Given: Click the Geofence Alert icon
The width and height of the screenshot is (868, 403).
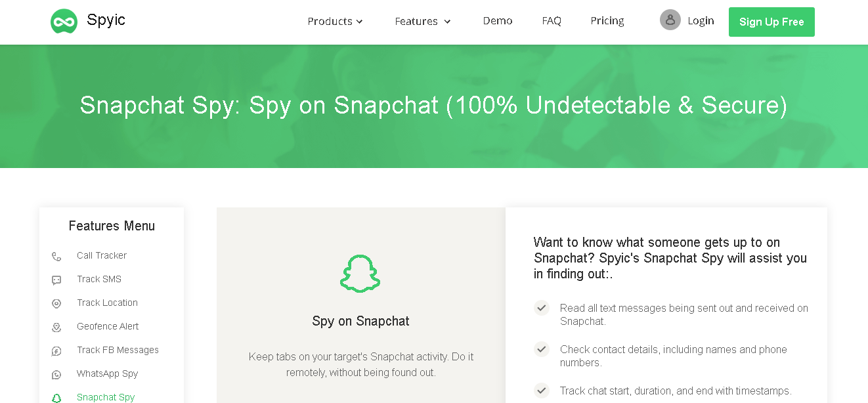Looking at the screenshot, I should click(56, 328).
